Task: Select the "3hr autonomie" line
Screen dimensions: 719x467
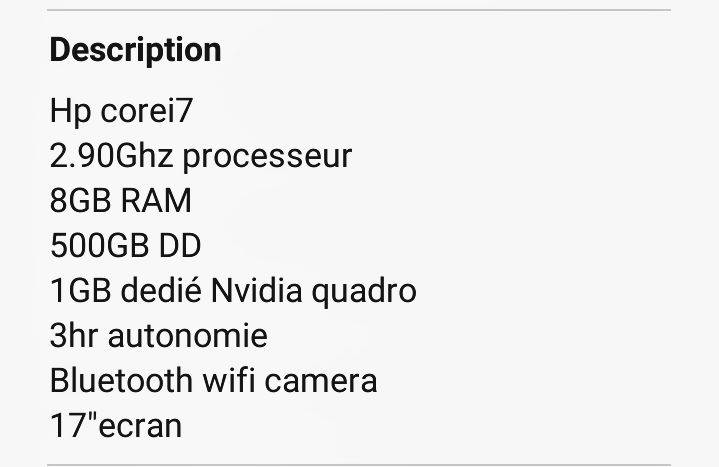Action: 159,335
